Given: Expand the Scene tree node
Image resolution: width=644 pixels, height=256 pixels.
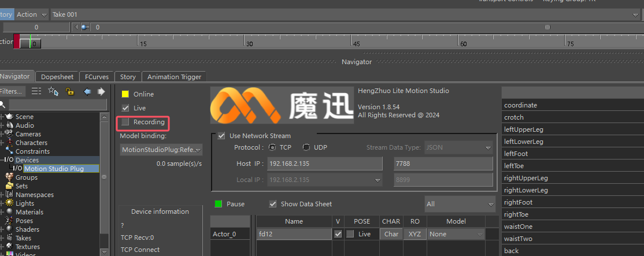Looking at the screenshot, I should point(2,117).
